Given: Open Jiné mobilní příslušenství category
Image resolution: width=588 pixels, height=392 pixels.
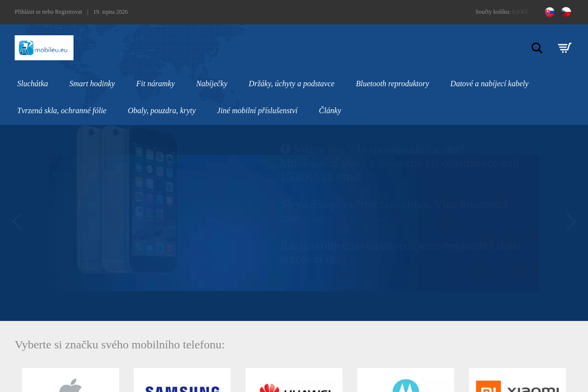Looking at the screenshot, I should click(257, 111).
